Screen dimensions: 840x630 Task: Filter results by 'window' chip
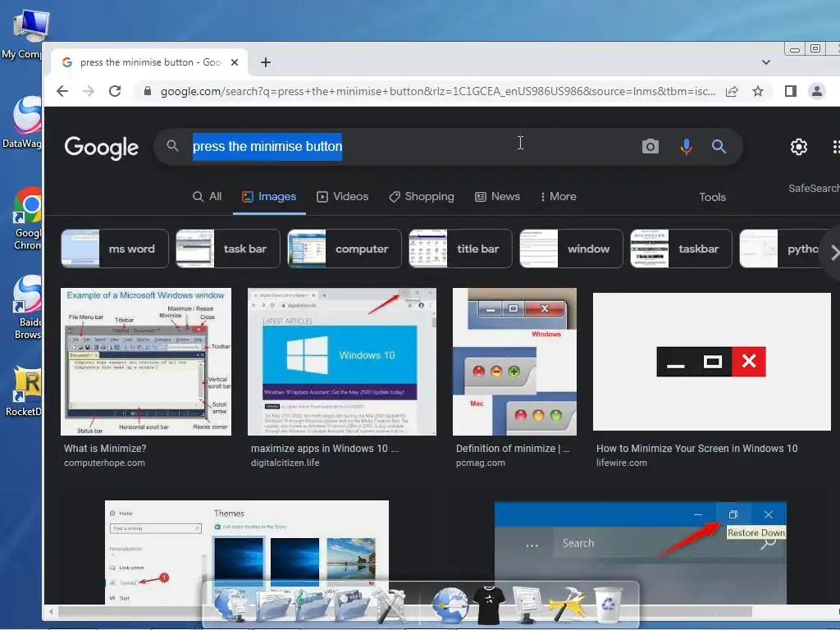point(571,249)
